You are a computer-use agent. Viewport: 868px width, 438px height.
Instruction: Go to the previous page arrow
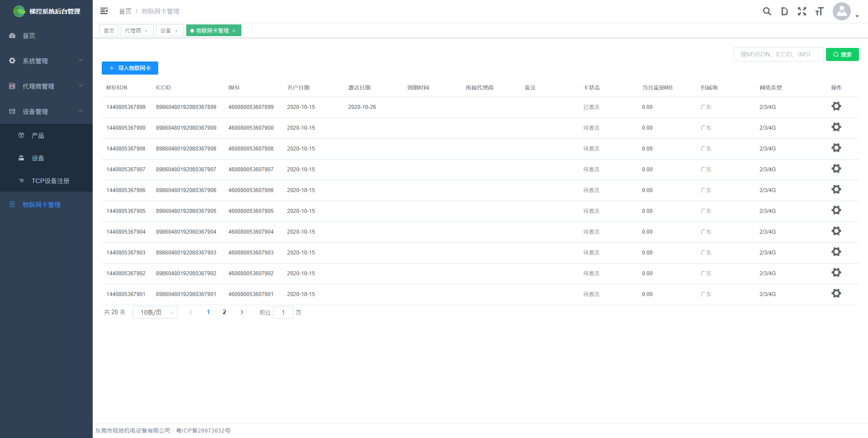coord(191,312)
